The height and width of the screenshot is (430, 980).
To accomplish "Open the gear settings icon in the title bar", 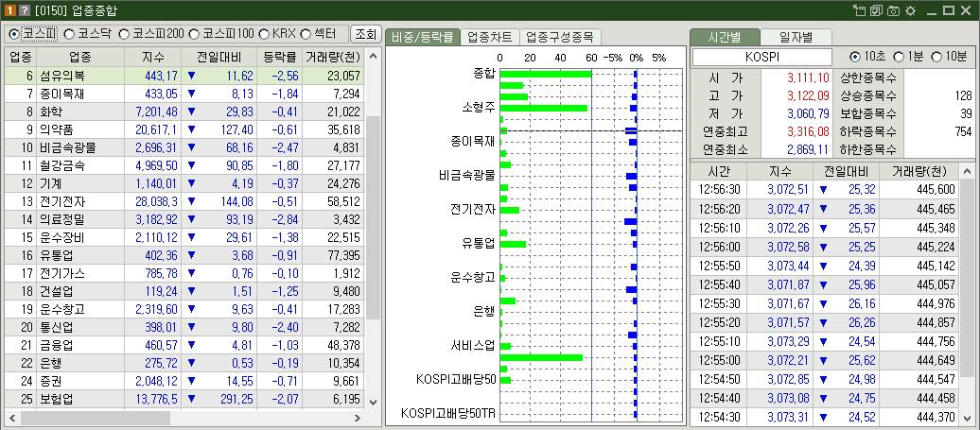I will pyautogui.click(x=911, y=10).
